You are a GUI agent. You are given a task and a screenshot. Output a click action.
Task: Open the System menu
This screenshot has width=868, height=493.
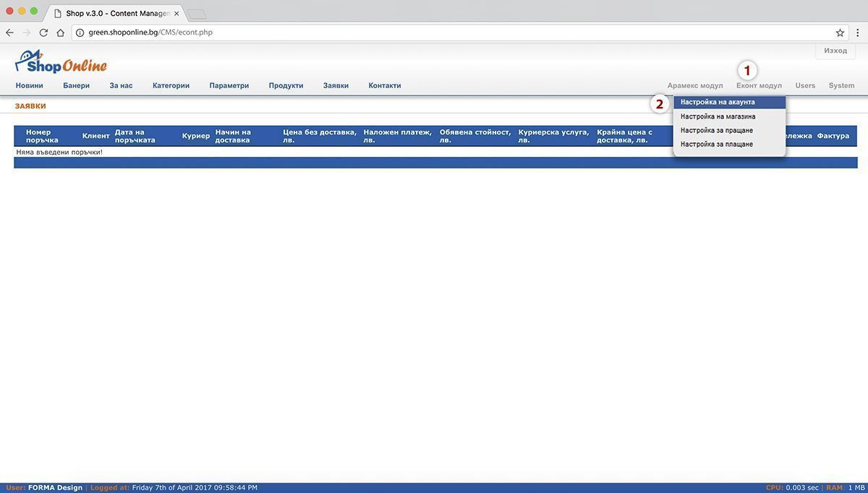(841, 85)
